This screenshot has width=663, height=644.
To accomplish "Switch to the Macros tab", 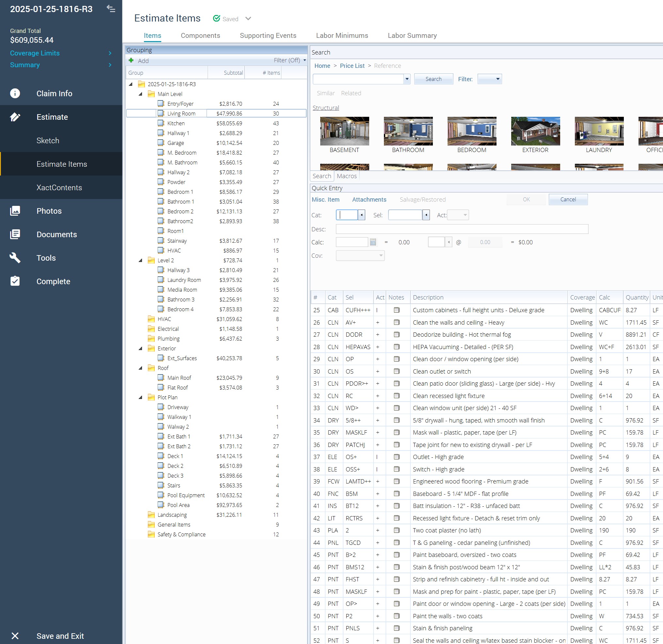I will [x=347, y=176].
